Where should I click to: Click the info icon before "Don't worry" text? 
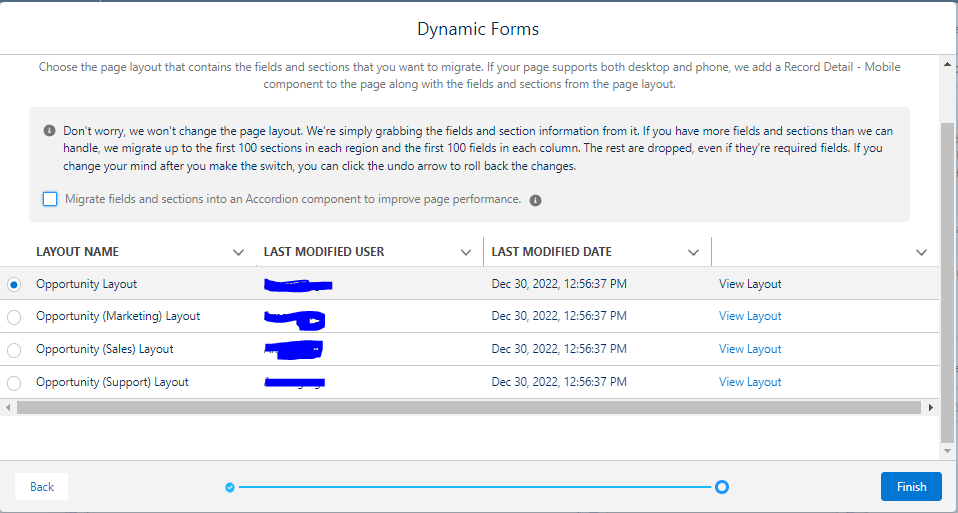(x=50, y=131)
